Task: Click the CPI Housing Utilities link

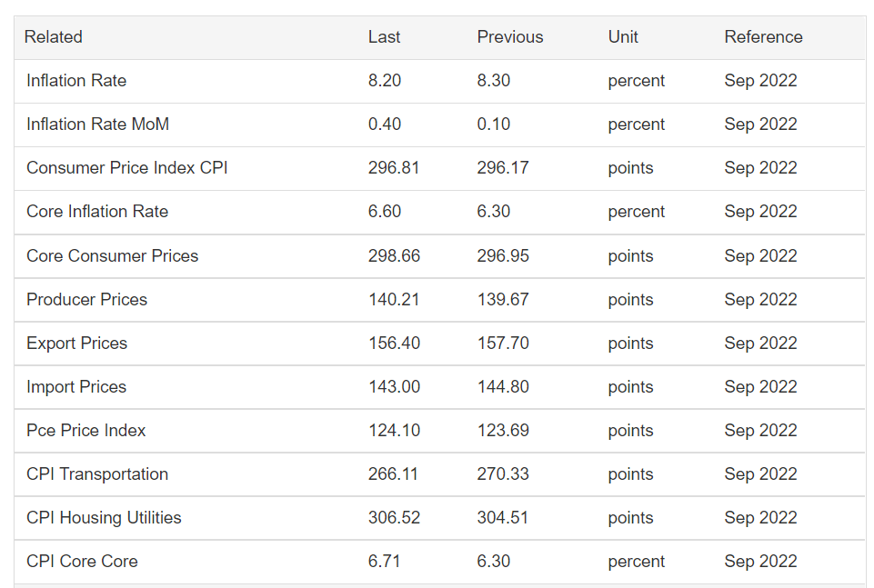Action: coord(104,518)
